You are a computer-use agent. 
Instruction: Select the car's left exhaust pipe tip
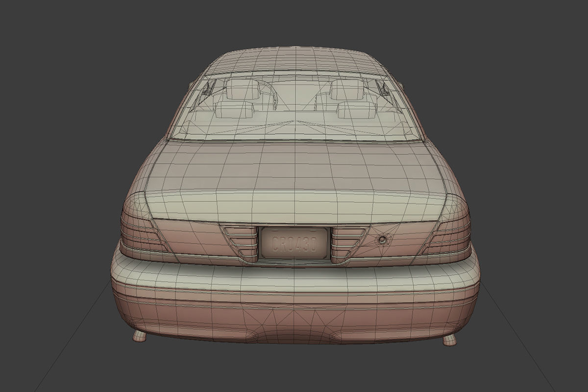click(140, 336)
